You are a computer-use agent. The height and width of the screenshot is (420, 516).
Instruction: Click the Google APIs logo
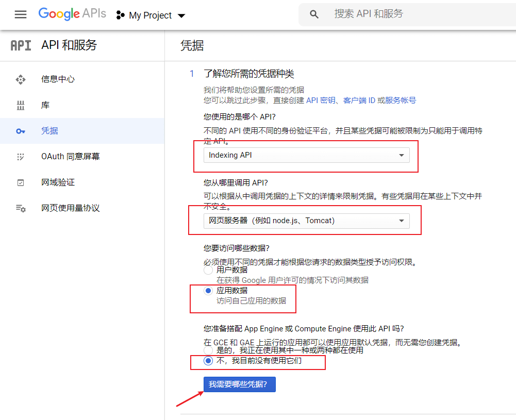tap(72, 14)
